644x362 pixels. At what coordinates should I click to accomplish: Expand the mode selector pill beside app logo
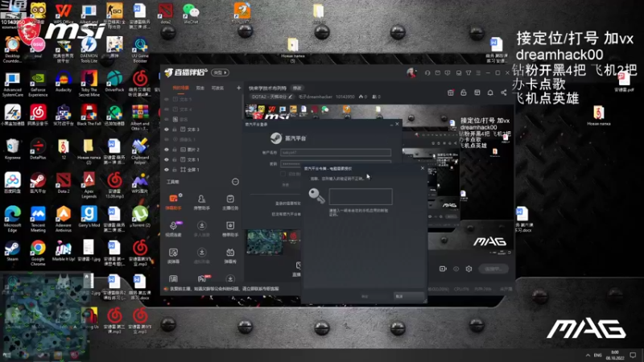pyautogui.click(x=221, y=72)
